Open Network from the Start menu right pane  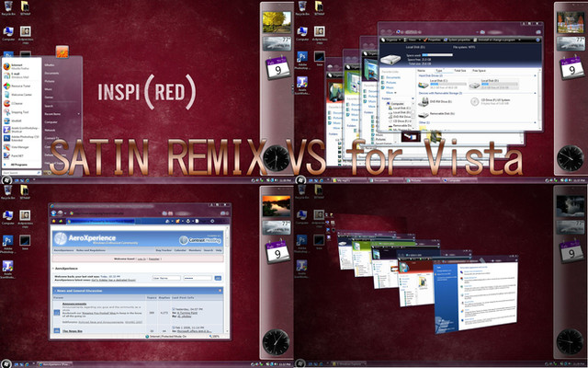[x=50, y=130]
